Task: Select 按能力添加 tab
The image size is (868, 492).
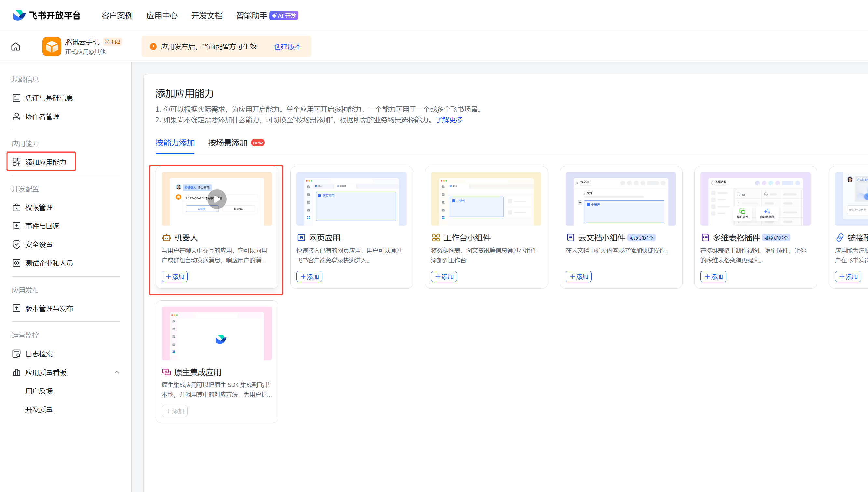Action: pyautogui.click(x=175, y=143)
